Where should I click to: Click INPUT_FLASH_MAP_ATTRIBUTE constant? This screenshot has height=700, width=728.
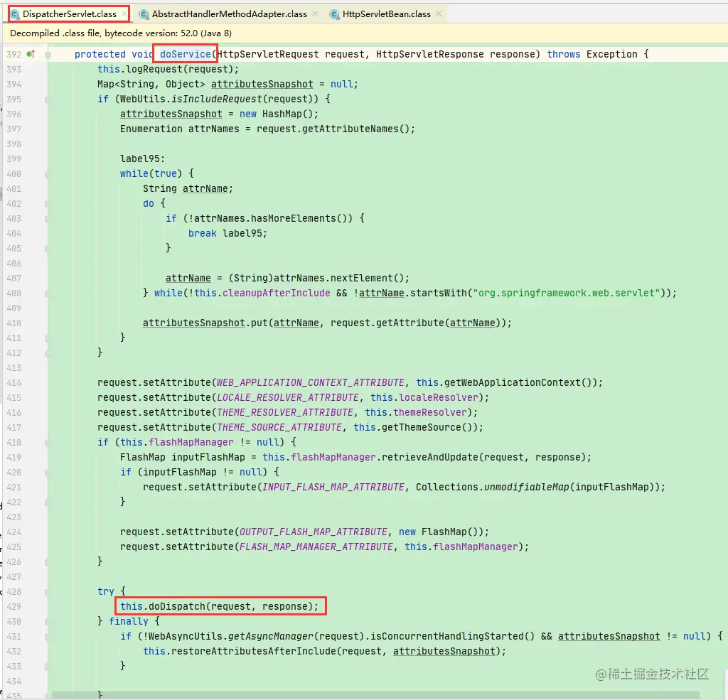point(333,488)
